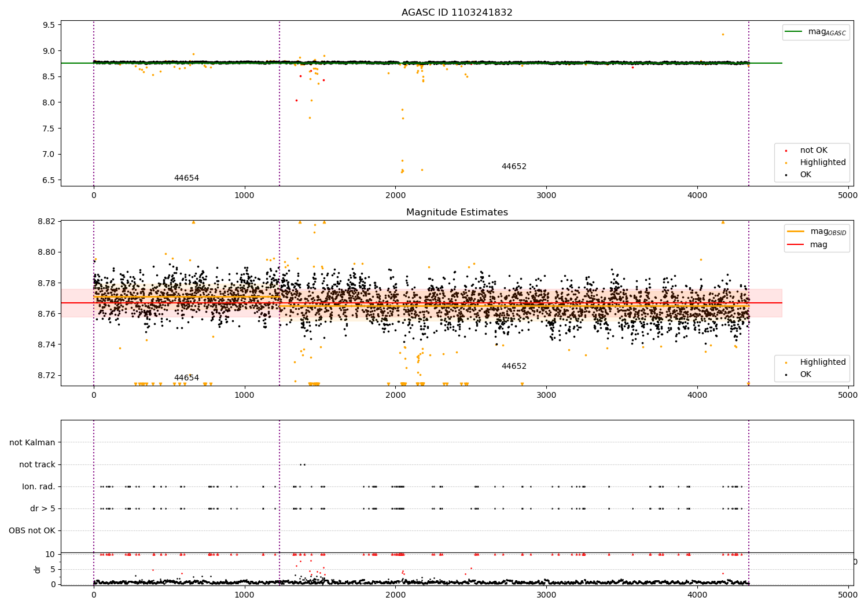Image resolution: width=868 pixels, height=608 pixels.
Task: Click the 5 tick label on the dr axis
Action: click(x=53, y=569)
